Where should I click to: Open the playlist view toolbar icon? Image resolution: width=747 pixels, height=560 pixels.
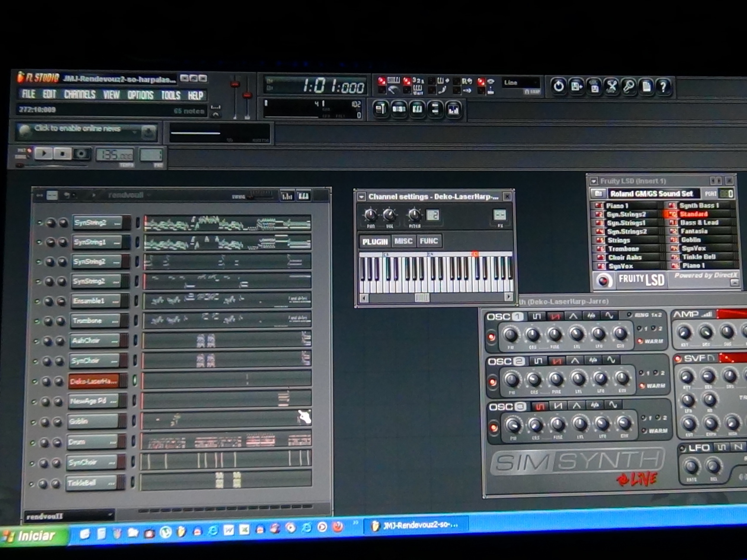[380, 109]
